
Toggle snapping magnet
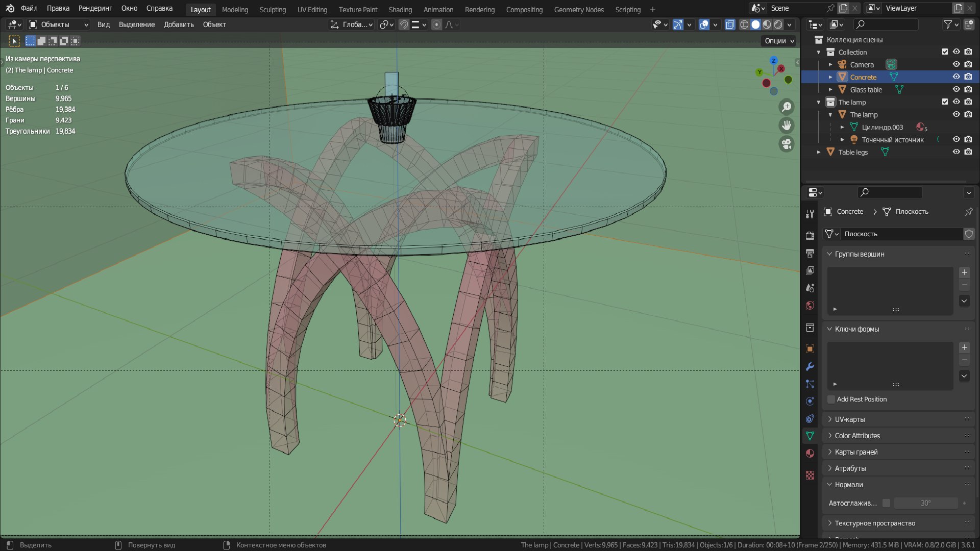pos(404,24)
